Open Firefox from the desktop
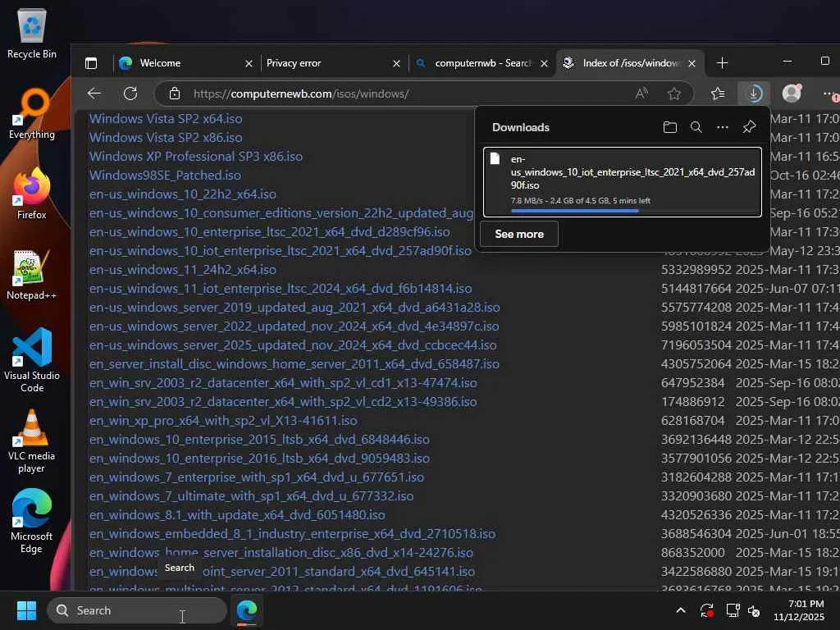 (32, 194)
